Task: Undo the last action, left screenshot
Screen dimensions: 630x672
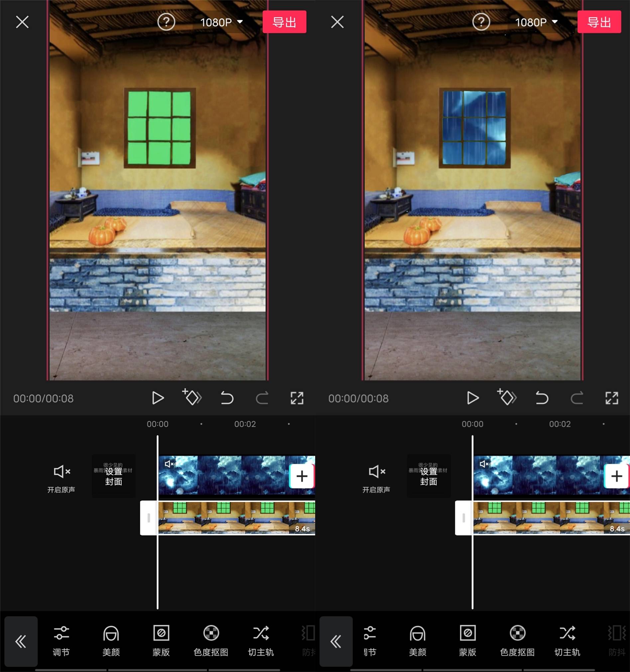Action: click(x=227, y=398)
